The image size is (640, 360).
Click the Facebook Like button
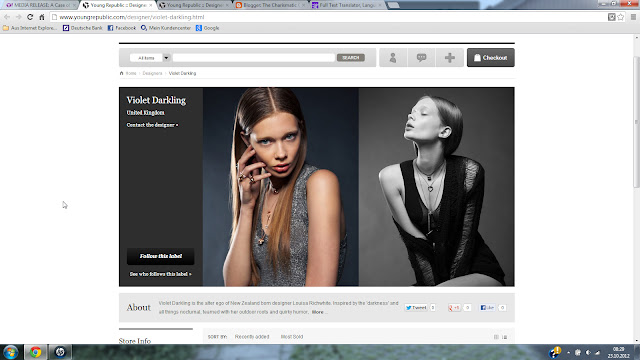487,308
